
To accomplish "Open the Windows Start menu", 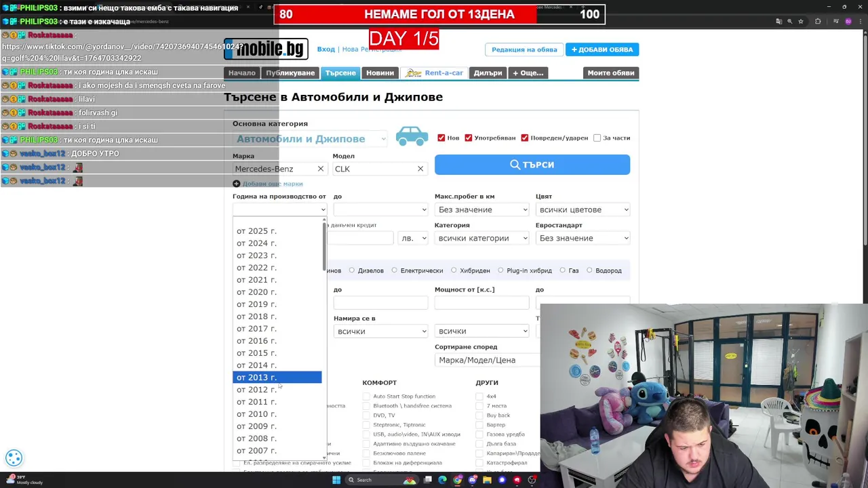I will [336, 480].
